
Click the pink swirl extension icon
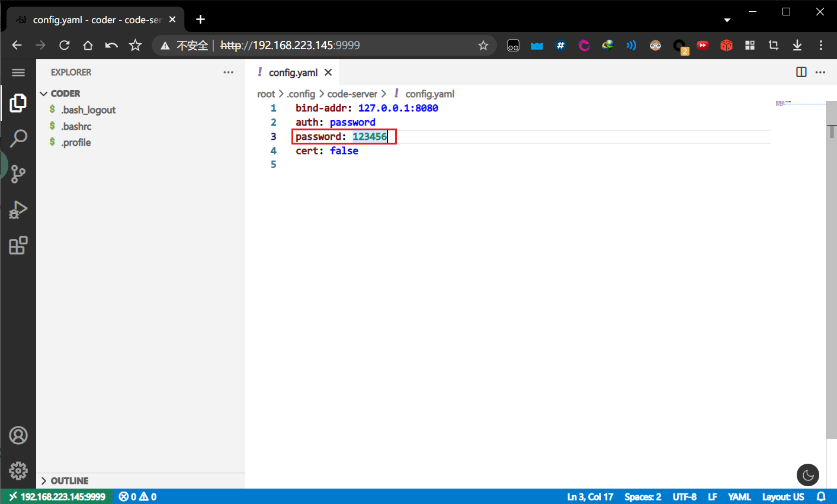pyautogui.click(x=584, y=45)
